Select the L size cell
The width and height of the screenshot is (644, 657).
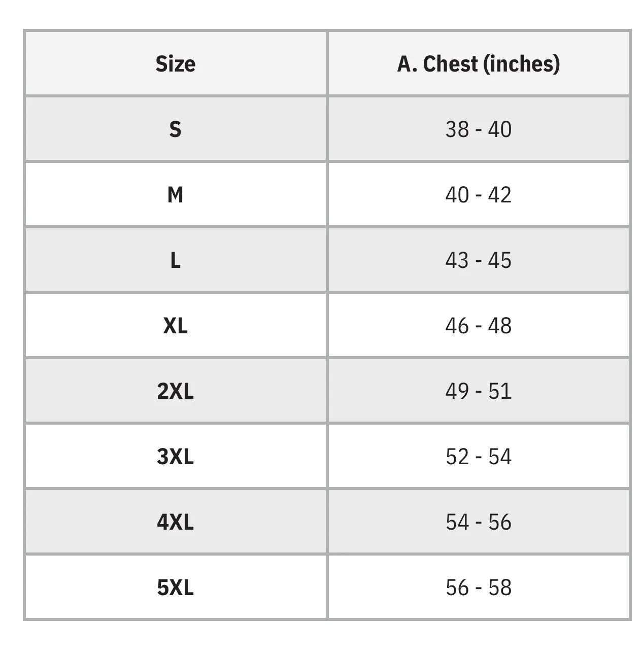(175, 260)
